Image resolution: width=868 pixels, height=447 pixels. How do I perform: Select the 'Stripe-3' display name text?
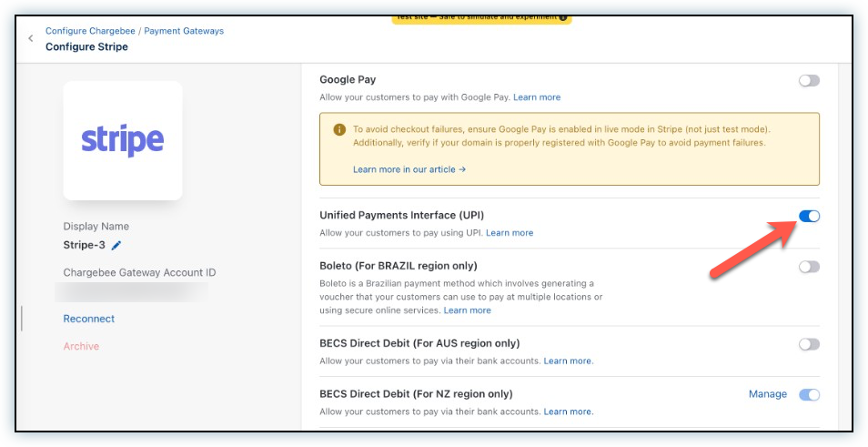(x=84, y=246)
